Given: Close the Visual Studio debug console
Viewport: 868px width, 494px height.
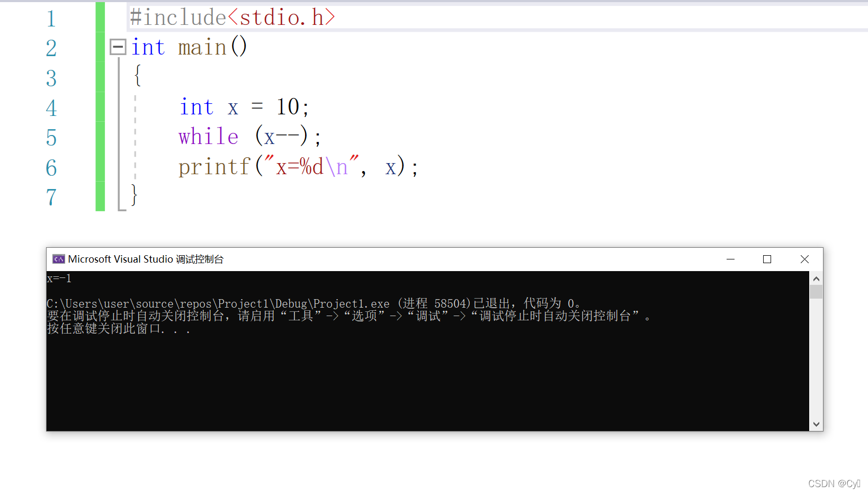Looking at the screenshot, I should [804, 259].
